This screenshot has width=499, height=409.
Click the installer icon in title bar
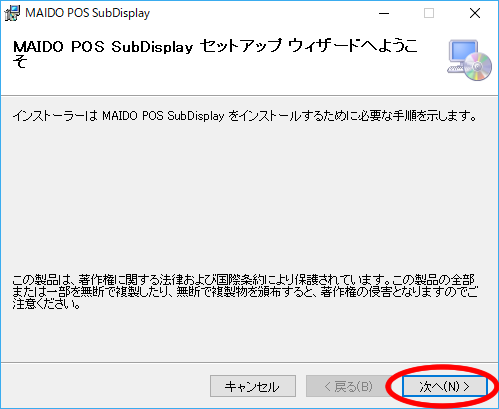point(12,13)
